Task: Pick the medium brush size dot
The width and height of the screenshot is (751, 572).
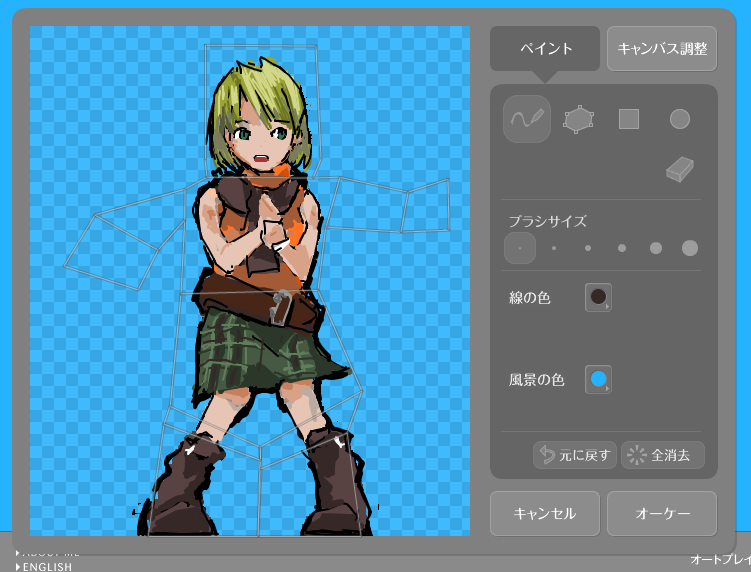Action: (622, 248)
